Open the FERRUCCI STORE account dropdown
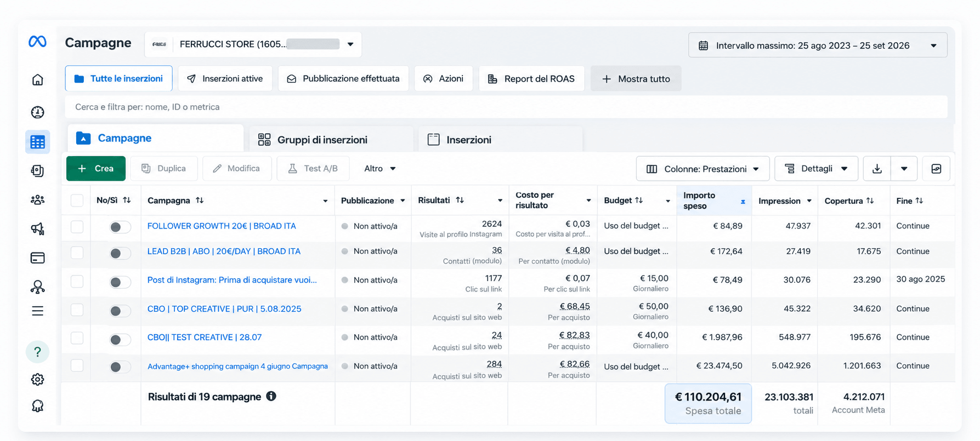This screenshot has width=980, height=441. (253, 44)
